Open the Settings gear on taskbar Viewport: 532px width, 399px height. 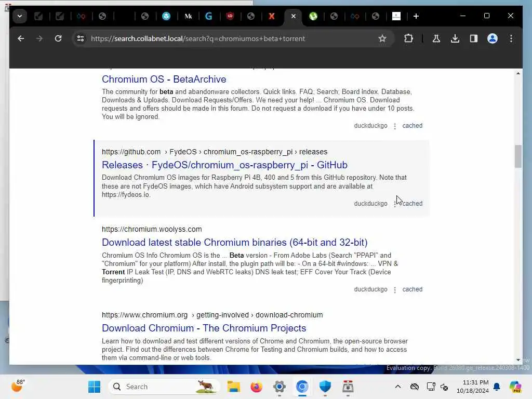[x=279, y=387]
